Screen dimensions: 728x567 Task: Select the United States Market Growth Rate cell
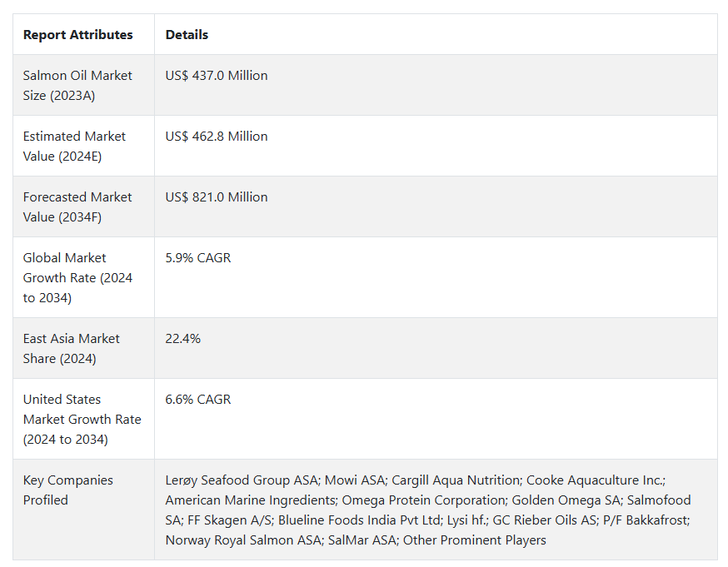[82, 419]
